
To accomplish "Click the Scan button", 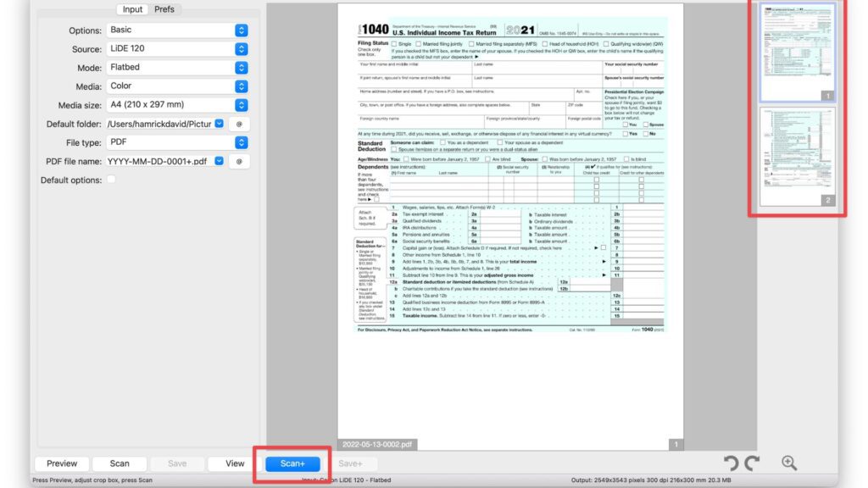I will coord(120,463).
